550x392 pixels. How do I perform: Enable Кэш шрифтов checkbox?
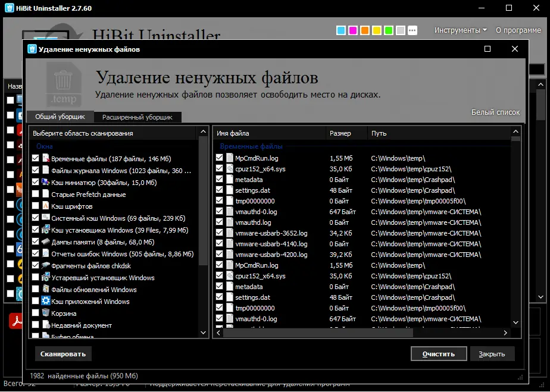tap(36, 206)
